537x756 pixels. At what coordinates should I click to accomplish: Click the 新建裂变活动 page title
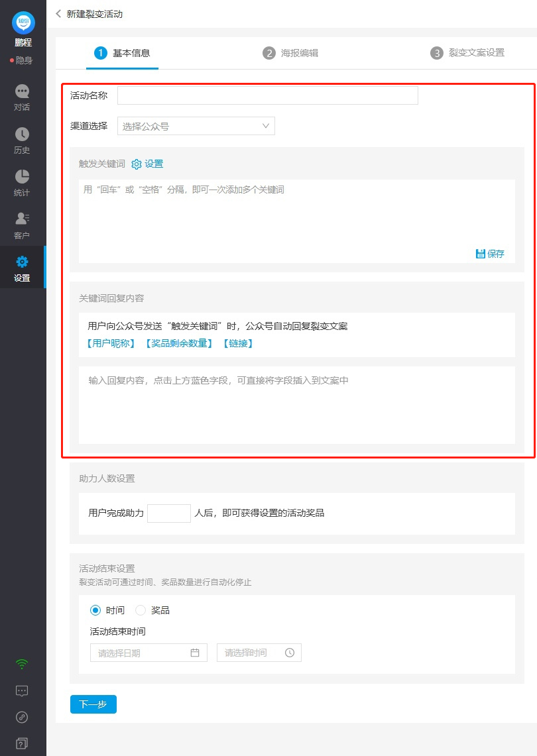tap(95, 14)
